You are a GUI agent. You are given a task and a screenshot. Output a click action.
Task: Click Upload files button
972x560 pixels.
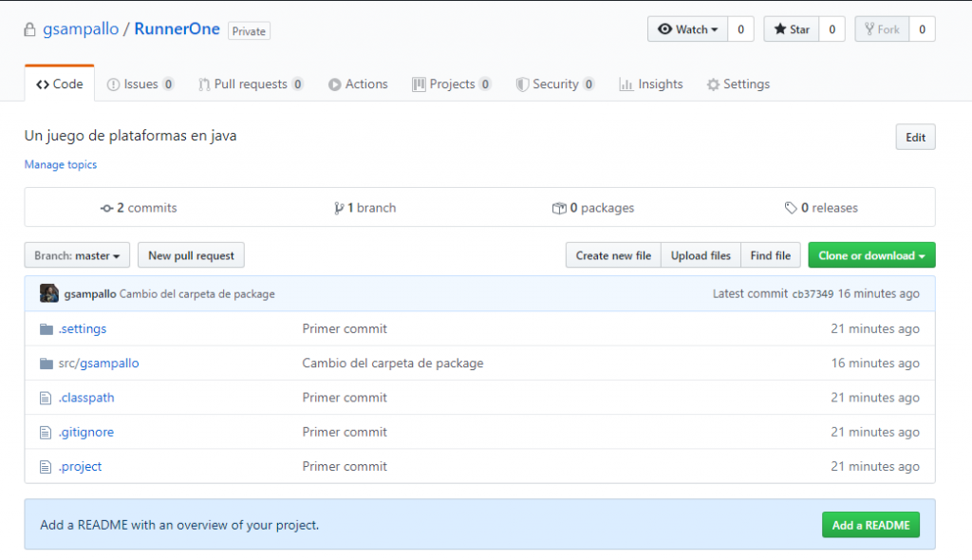(x=701, y=255)
